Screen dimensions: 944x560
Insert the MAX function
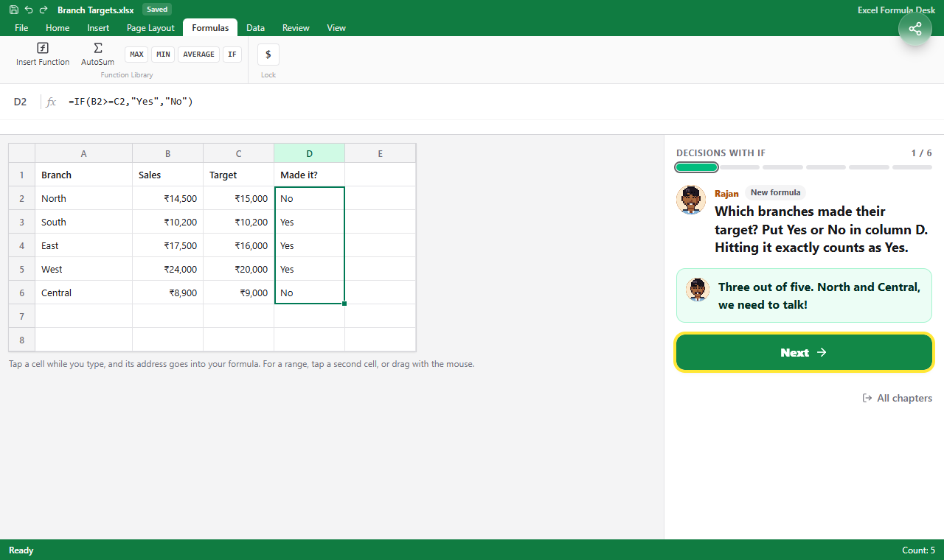(136, 55)
